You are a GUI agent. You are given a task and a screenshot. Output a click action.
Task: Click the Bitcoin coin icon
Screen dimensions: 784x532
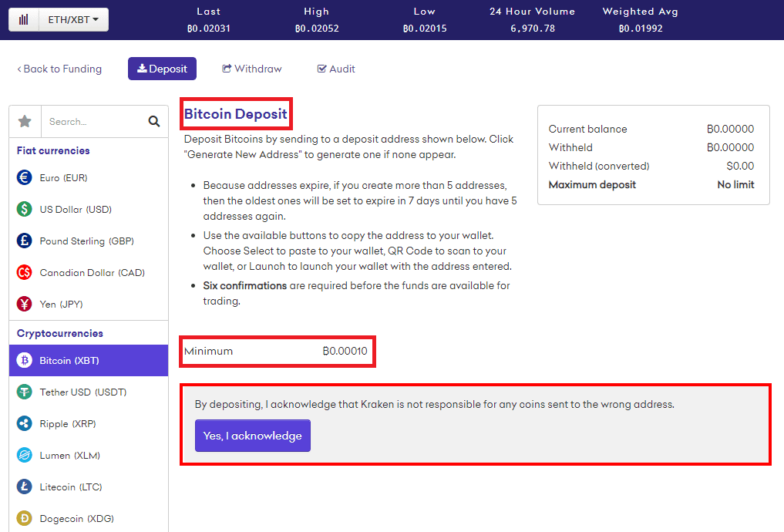coord(24,360)
